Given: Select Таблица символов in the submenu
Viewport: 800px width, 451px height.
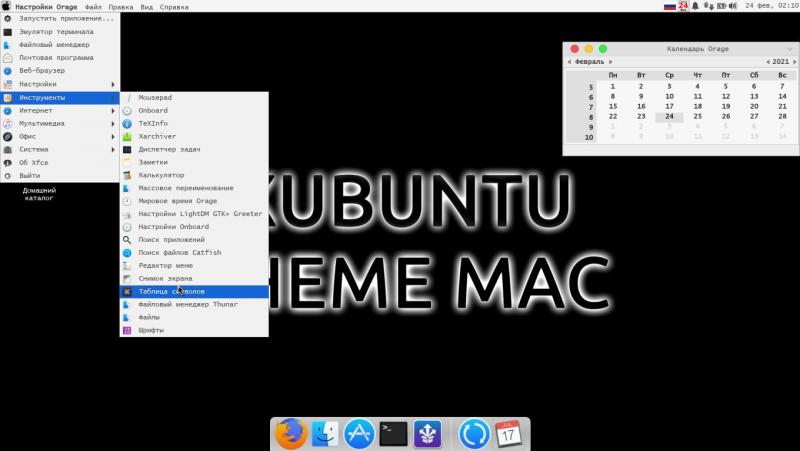Looking at the screenshot, I should [194, 291].
